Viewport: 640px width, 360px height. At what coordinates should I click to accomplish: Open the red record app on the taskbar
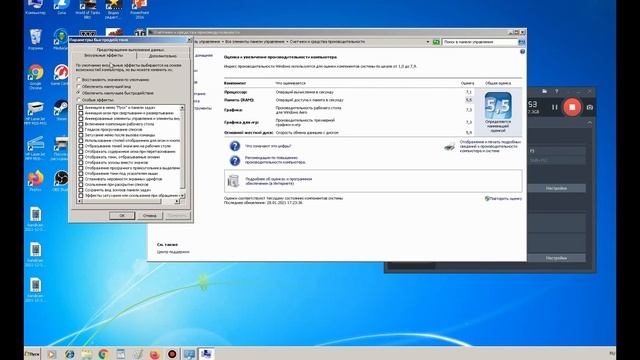[x=172, y=354]
